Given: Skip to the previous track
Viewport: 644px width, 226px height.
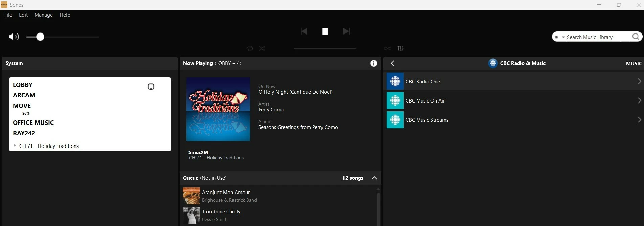Looking at the screenshot, I should [x=304, y=31].
